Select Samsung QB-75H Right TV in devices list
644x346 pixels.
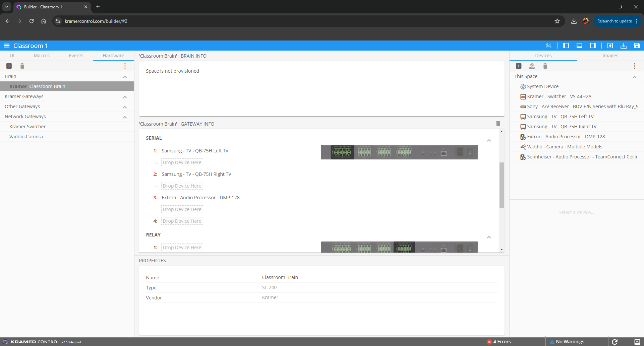(577, 127)
